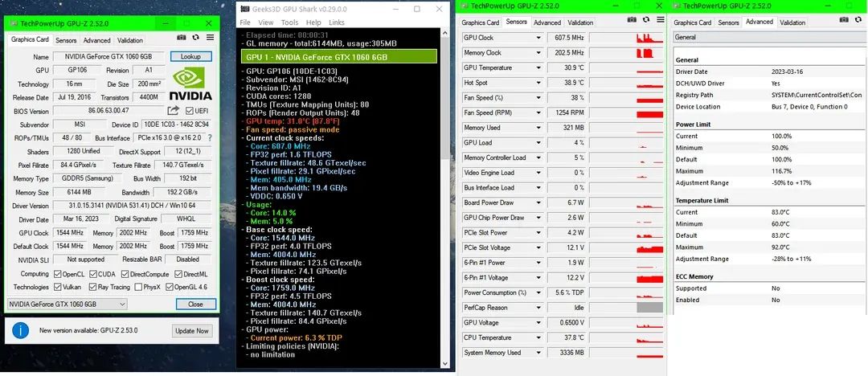Click the Close button in GPU-Z
Image resolution: width=868 pixels, height=376 pixels.
pos(195,304)
